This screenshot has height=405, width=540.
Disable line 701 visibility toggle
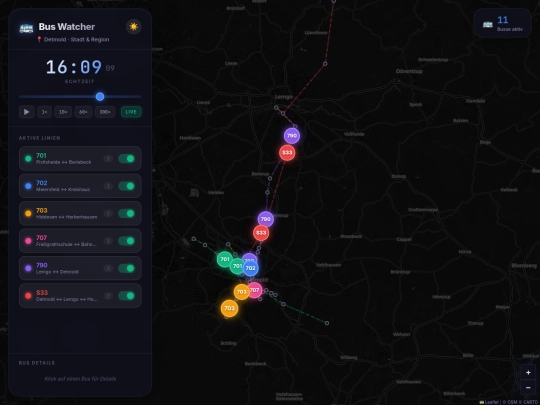point(126,158)
